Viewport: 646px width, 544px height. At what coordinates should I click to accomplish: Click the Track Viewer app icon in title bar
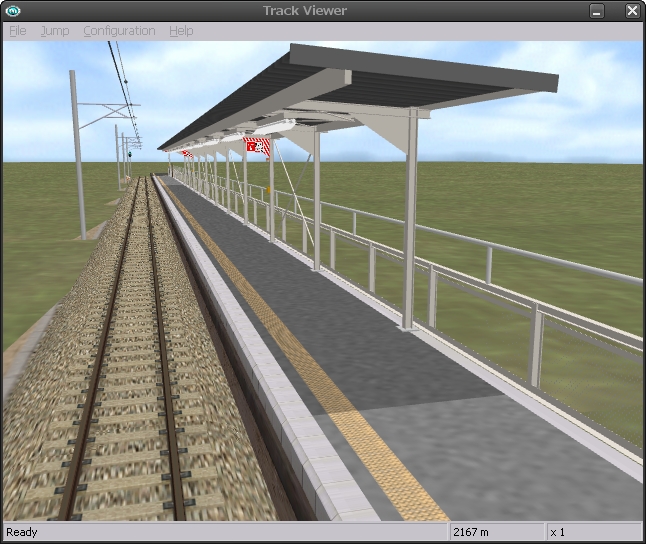(13, 11)
